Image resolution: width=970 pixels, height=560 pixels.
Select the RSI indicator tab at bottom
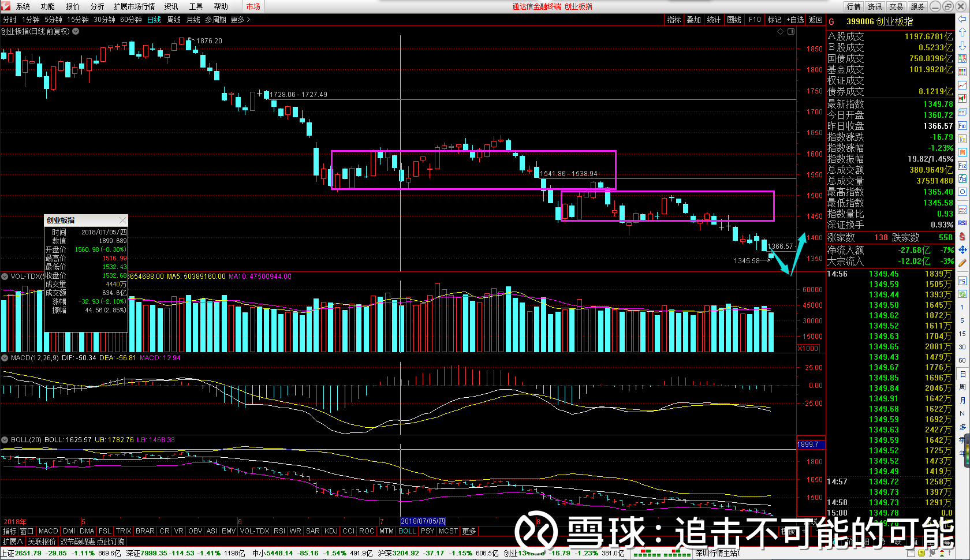(279, 531)
